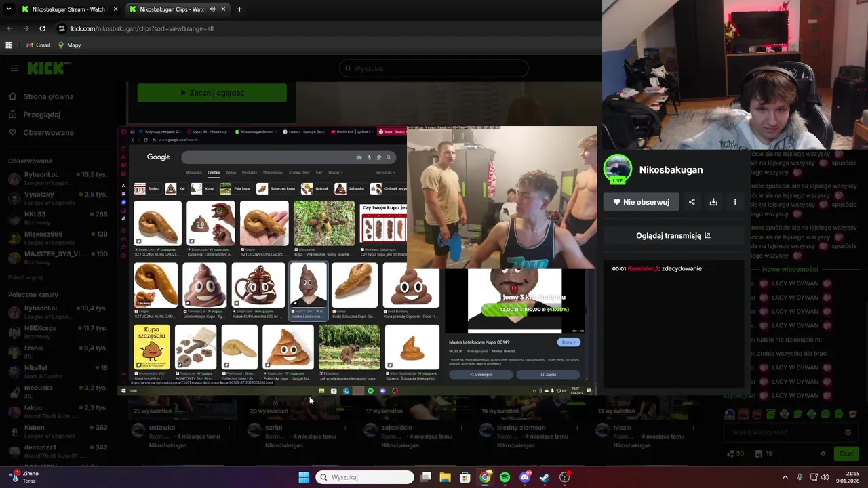Open NEEXcsgo recommended channel
The image size is (868, 488).
click(58, 332)
